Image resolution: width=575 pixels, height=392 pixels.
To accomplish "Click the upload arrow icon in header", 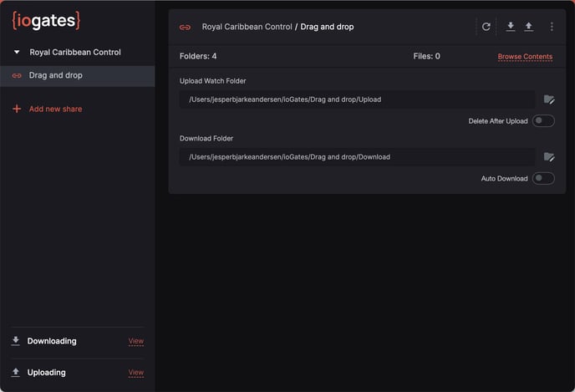I will point(528,27).
